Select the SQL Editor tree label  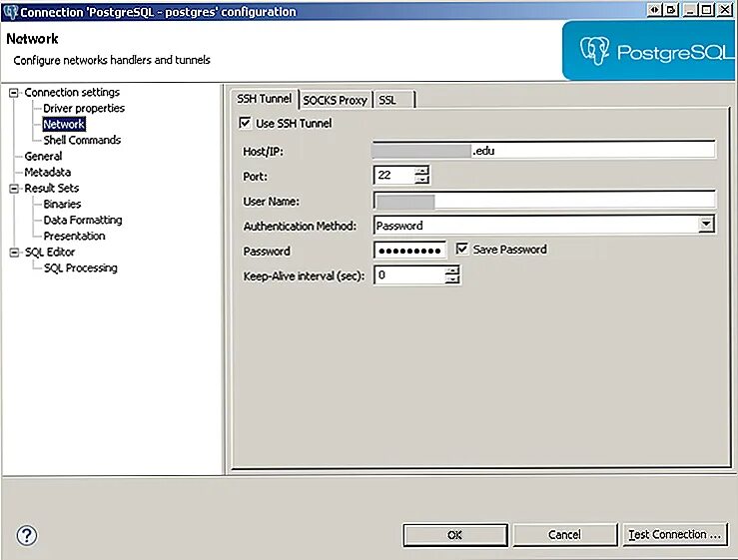point(50,253)
